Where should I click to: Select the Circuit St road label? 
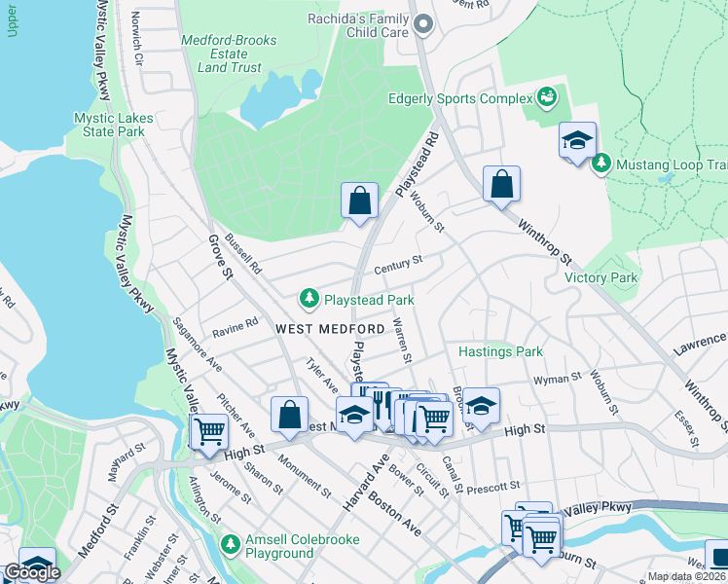tap(432, 481)
